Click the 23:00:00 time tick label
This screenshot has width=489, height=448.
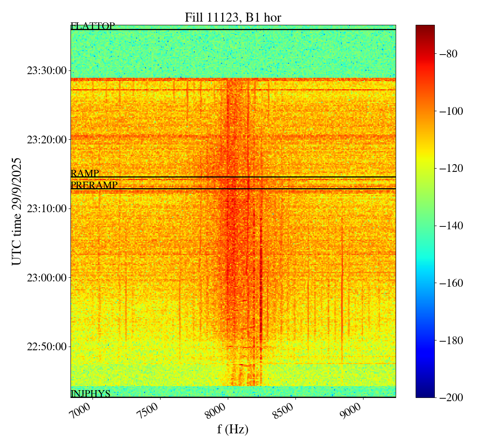pos(46,278)
